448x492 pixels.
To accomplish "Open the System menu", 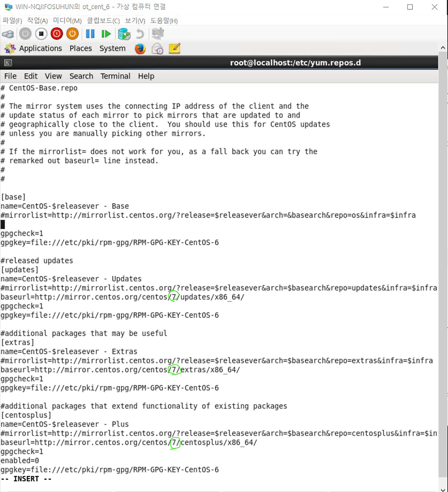I will click(112, 49).
